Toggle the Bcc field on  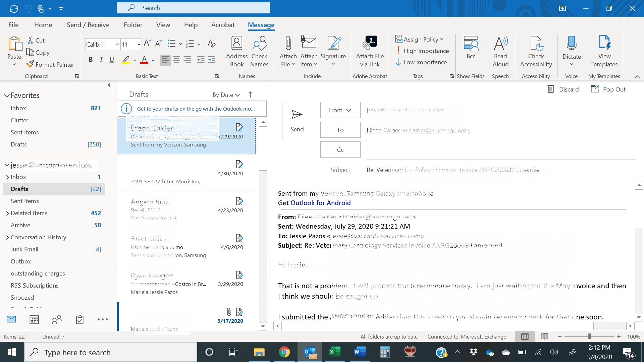click(471, 44)
